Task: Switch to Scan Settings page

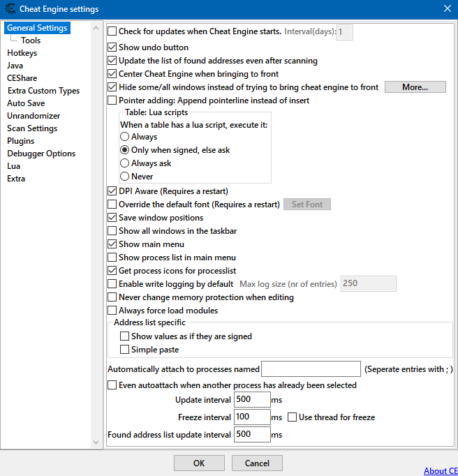Action: pos(32,128)
